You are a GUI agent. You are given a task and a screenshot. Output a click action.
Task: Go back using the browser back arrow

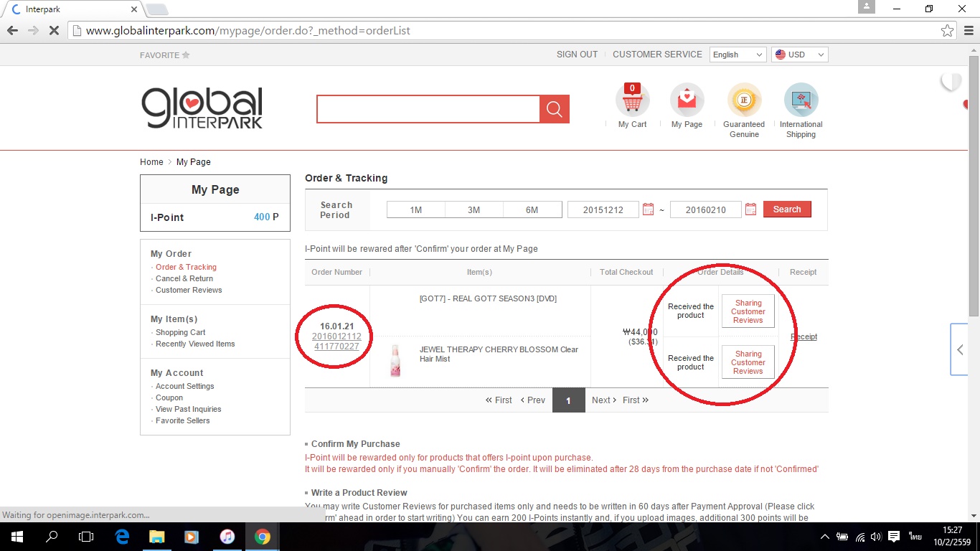12,31
